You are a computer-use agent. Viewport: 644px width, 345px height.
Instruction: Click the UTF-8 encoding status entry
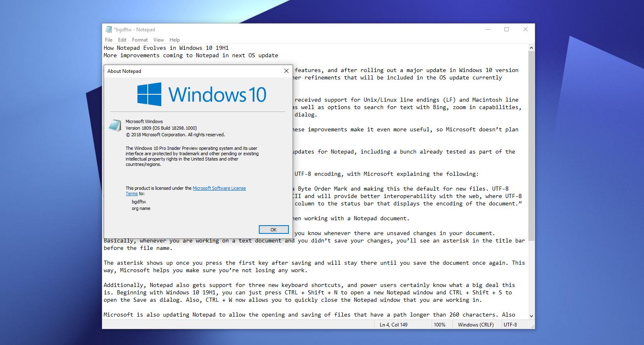pyautogui.click(x=510, y=325)
